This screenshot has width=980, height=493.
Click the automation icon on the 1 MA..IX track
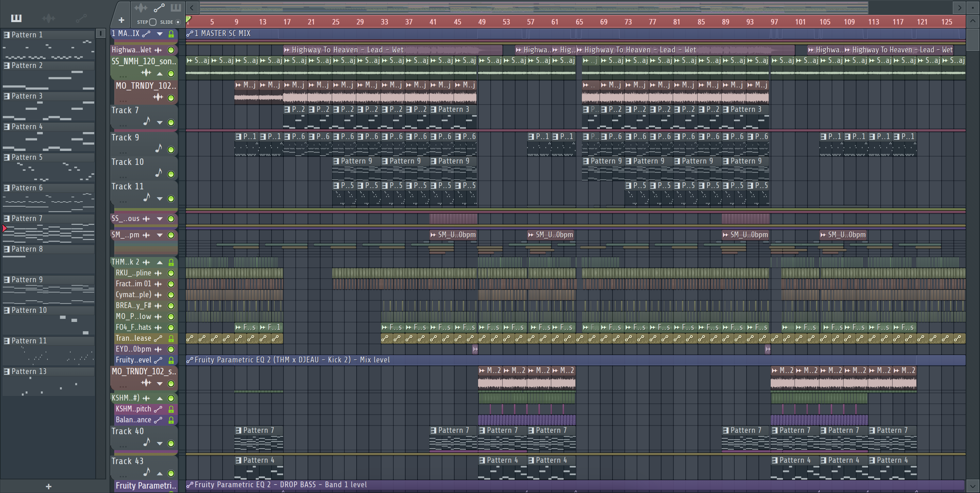pos(146,34)
